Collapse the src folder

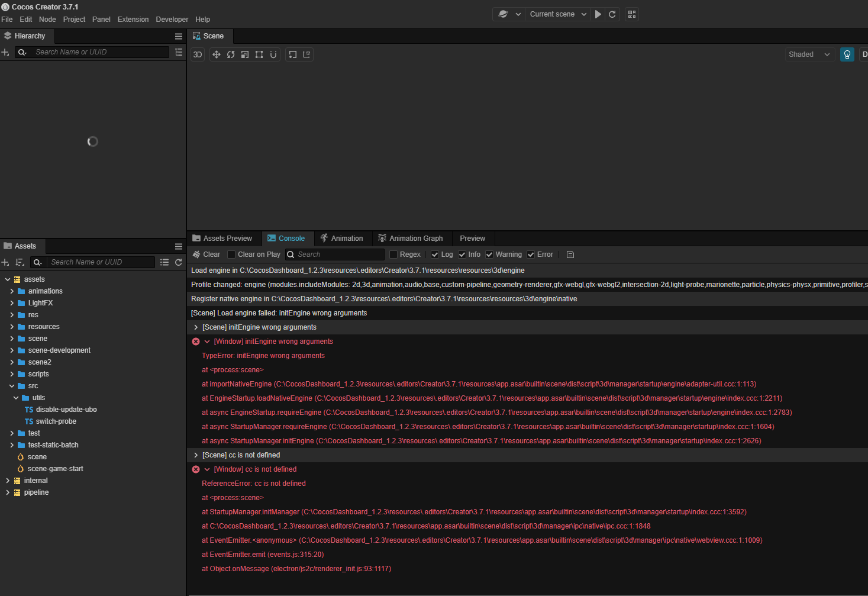click(12, 386)
